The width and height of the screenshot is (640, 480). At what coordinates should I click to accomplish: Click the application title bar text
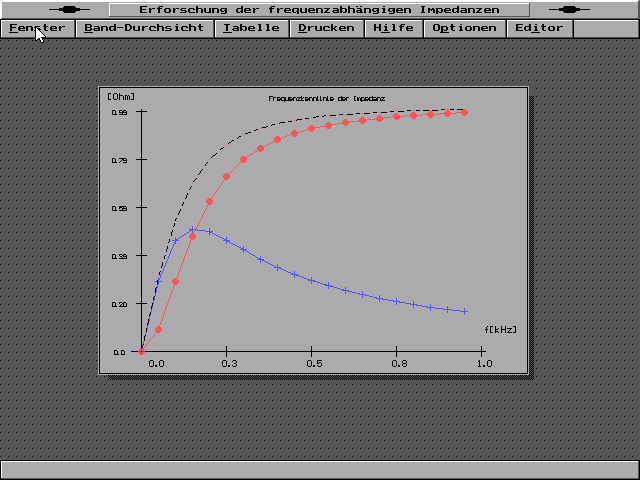pyautogui.click(x=319, y=9)
